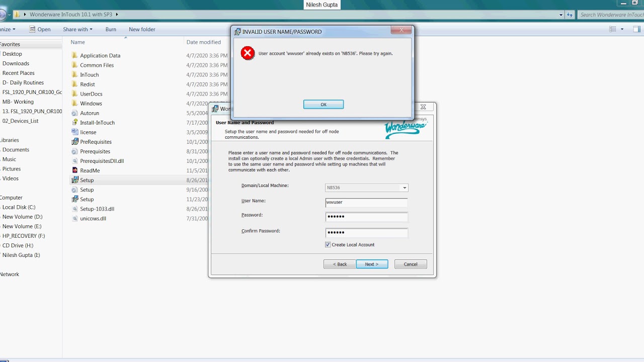Cancel the Wonderware installer

(411, 264)
